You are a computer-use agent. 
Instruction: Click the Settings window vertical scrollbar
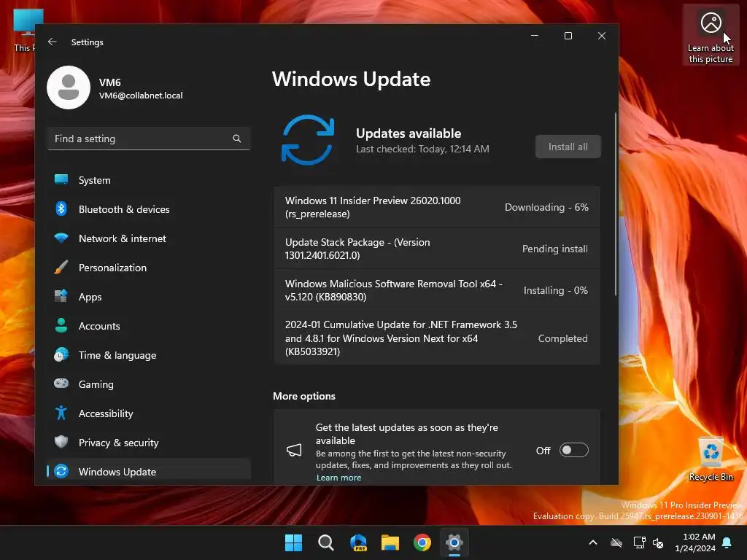pyautogui.click(x=616, y=204)
